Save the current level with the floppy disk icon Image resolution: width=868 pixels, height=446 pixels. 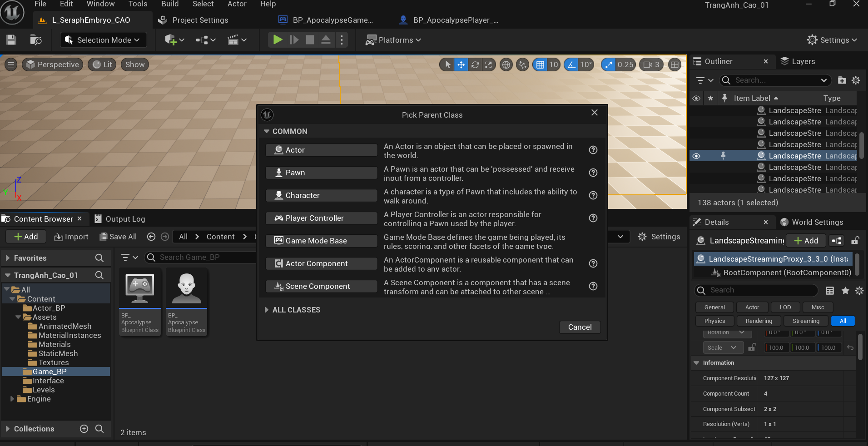click(11, 40)
